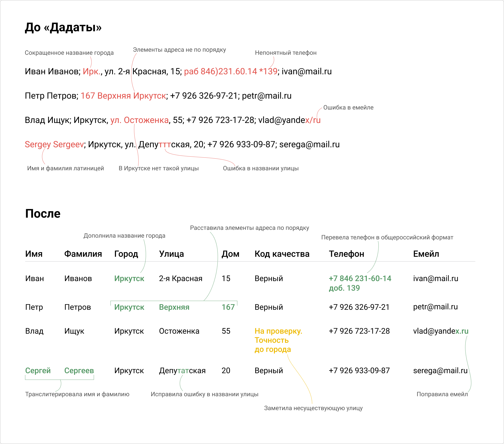
Task: Click the email vlad@yandex.ru in the table
Action: (x=440, y=331)
